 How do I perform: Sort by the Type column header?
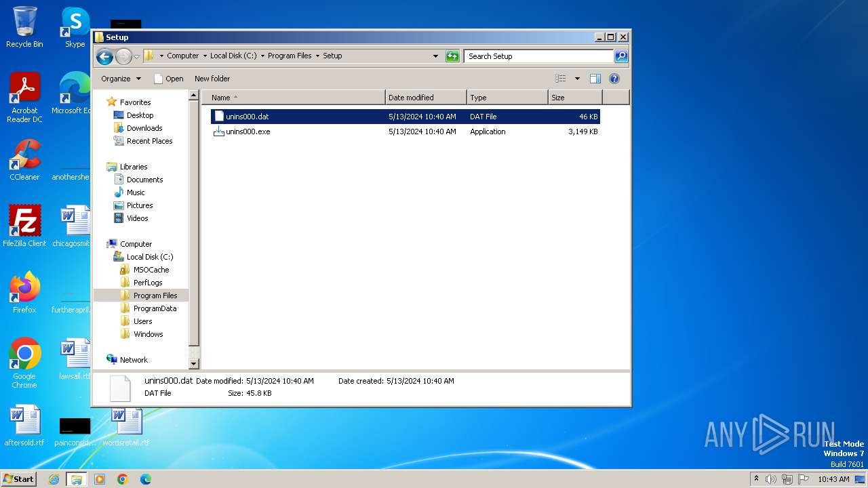coord(507,98)
